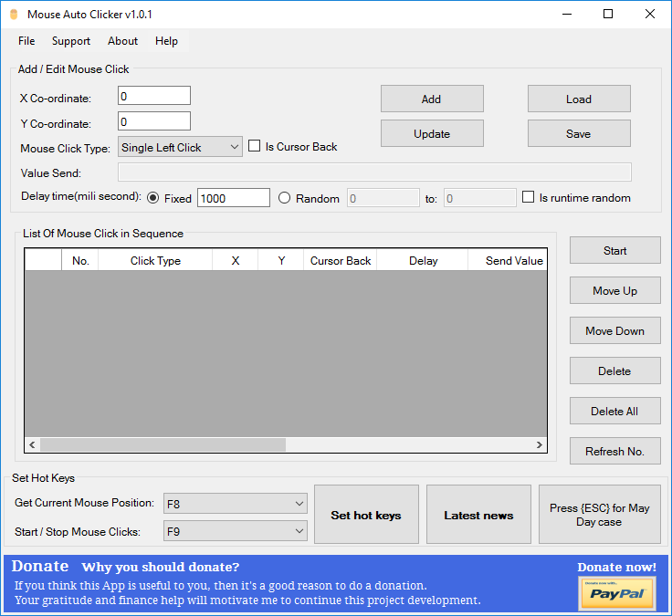The height and width of the screenshot is (616, 672).
Task: Click the list's left scroll arrow
Action: (32, 444)
